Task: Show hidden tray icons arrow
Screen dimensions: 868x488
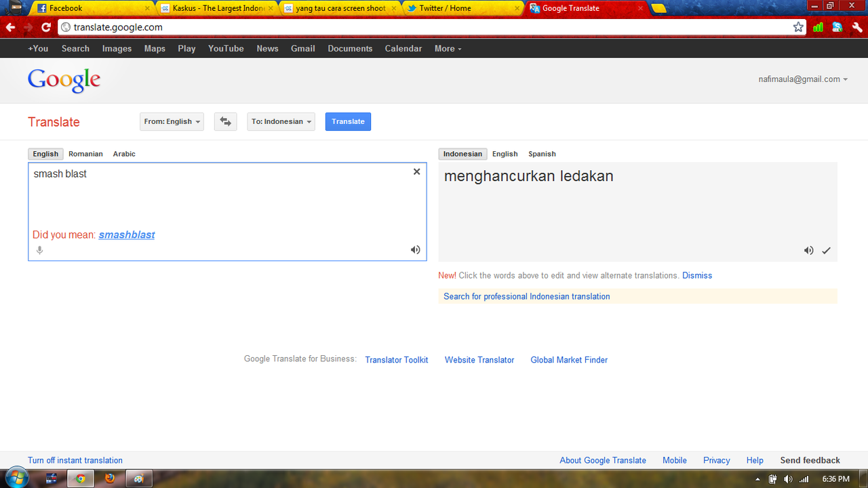Action: pyautogui.click(x=757, y=479)
